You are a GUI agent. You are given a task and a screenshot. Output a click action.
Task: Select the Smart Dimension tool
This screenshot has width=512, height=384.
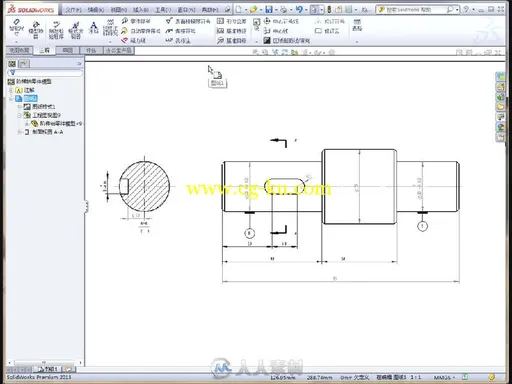pyautogui.click(x=16, y=28)
